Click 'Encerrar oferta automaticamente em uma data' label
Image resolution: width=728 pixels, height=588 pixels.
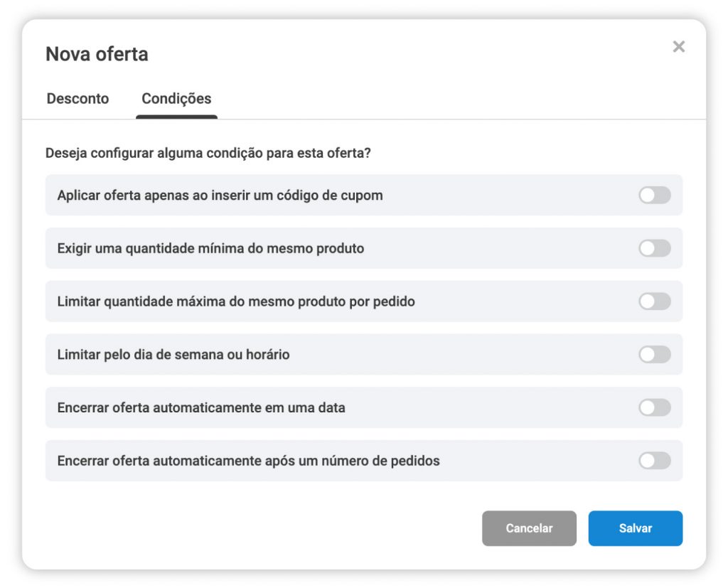click(201, 408)
